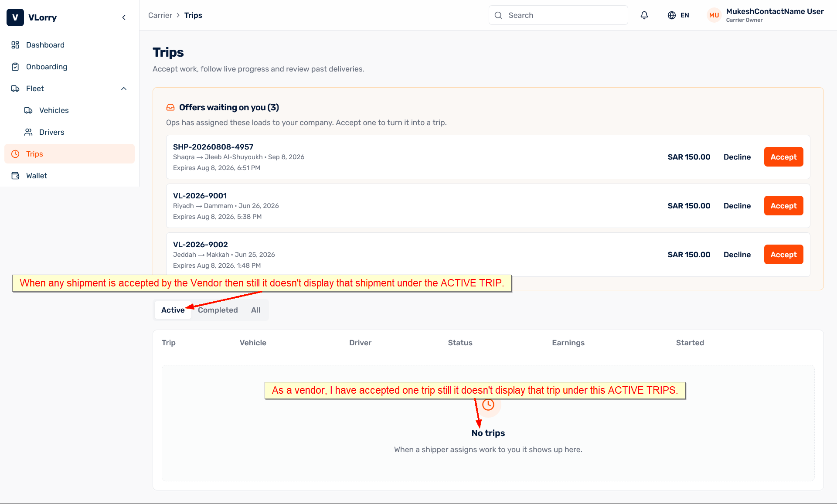Click the VL-2026-9002 offer ID
This screenshot has height=504, width=837.
tap(201, 245)
